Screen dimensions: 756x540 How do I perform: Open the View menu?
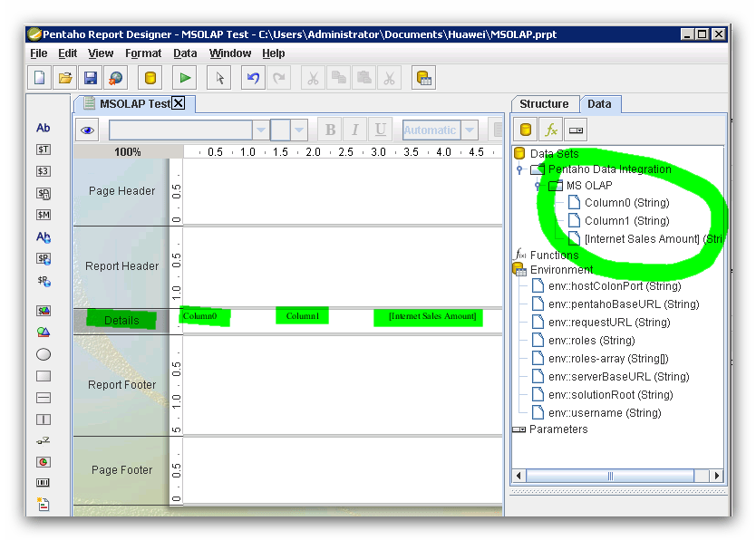101,53
